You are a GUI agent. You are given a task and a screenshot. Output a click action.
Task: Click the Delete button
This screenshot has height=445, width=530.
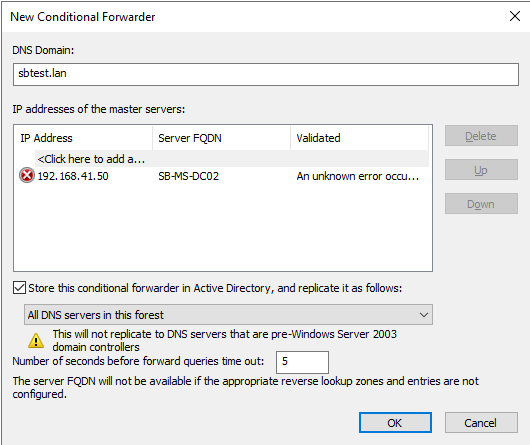pos(481,136)
